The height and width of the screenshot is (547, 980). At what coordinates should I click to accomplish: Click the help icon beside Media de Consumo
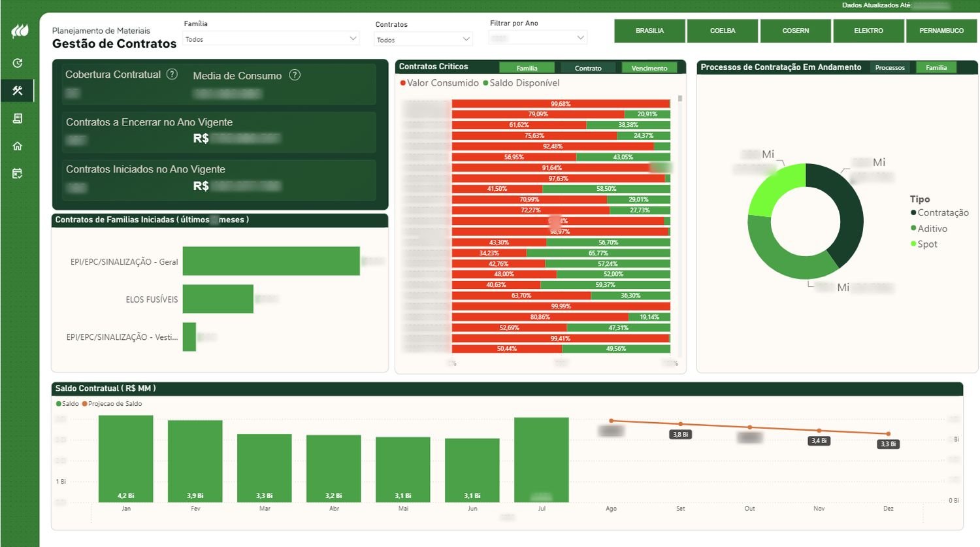295,75
